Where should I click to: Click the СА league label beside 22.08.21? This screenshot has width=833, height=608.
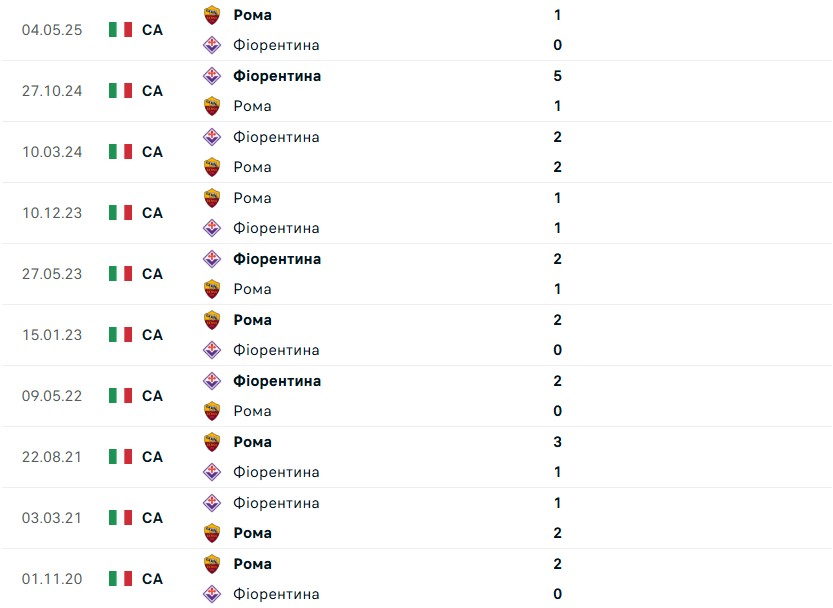(152, 457)
